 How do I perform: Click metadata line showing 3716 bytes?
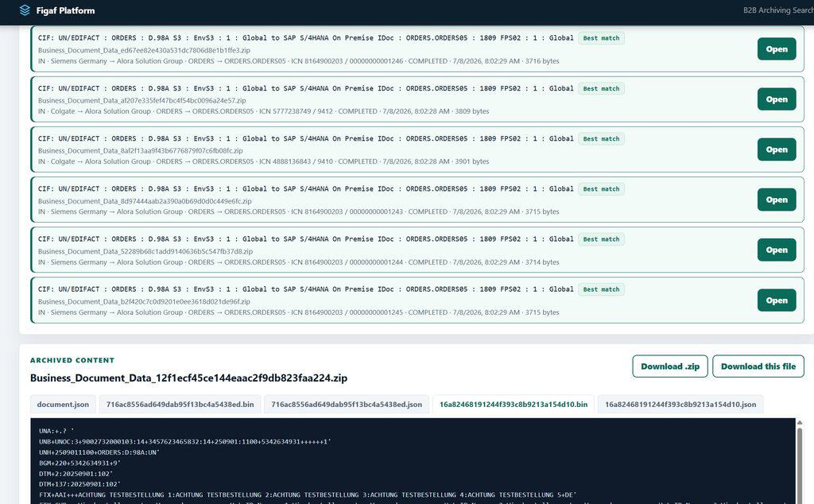coord(299,61)
